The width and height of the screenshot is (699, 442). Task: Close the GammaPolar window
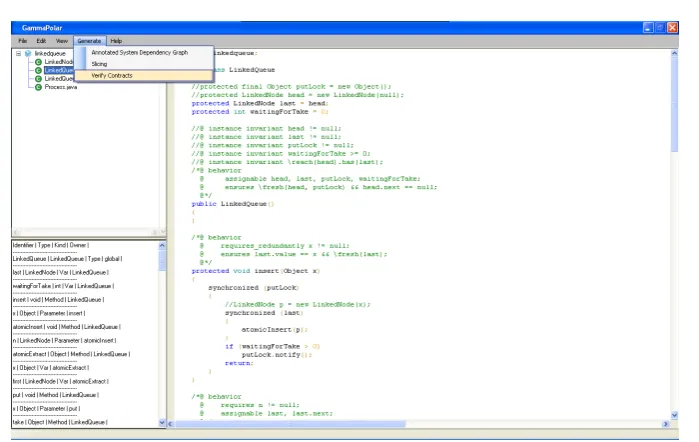(x=672, y=28)
